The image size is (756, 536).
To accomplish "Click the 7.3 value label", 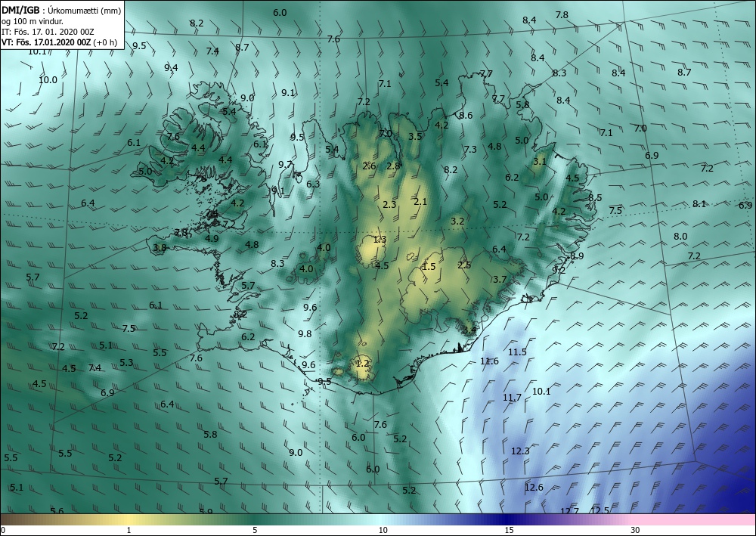I will click(470, 150).
